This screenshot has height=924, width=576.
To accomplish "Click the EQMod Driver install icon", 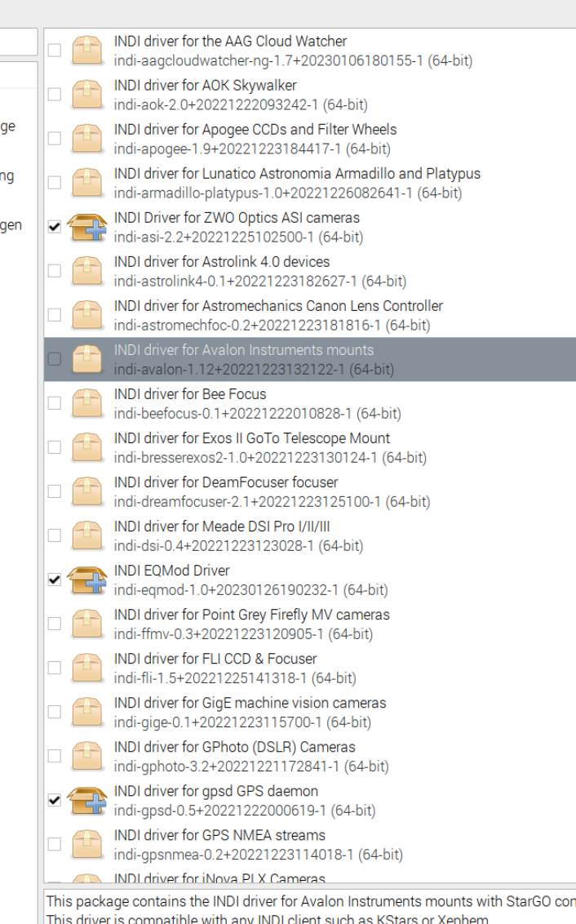I will coord(87,580).
